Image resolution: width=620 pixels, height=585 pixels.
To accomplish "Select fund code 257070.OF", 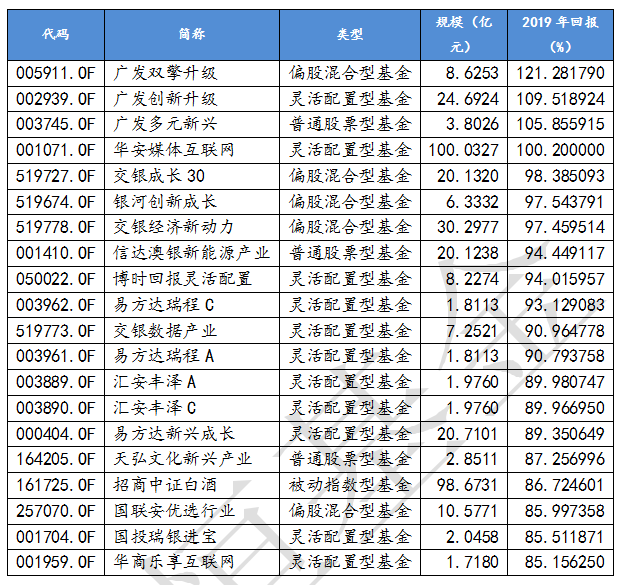I will (56, 511).
